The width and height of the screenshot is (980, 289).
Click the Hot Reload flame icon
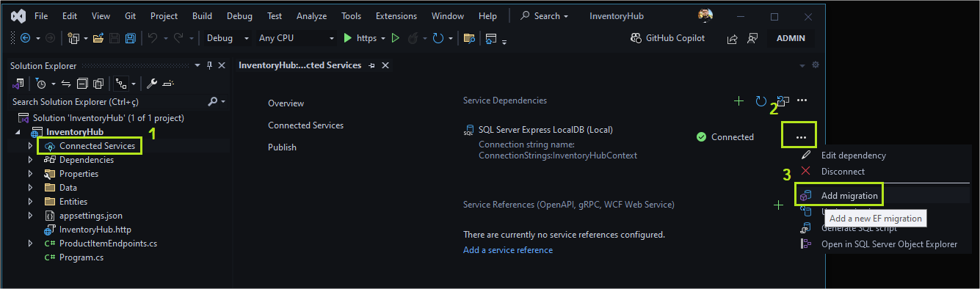[413, 38]
